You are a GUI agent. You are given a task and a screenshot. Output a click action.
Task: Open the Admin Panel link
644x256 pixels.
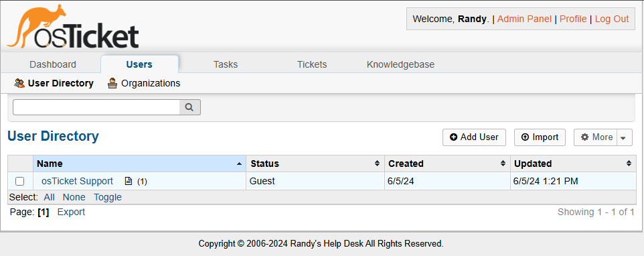pos(524,19)
